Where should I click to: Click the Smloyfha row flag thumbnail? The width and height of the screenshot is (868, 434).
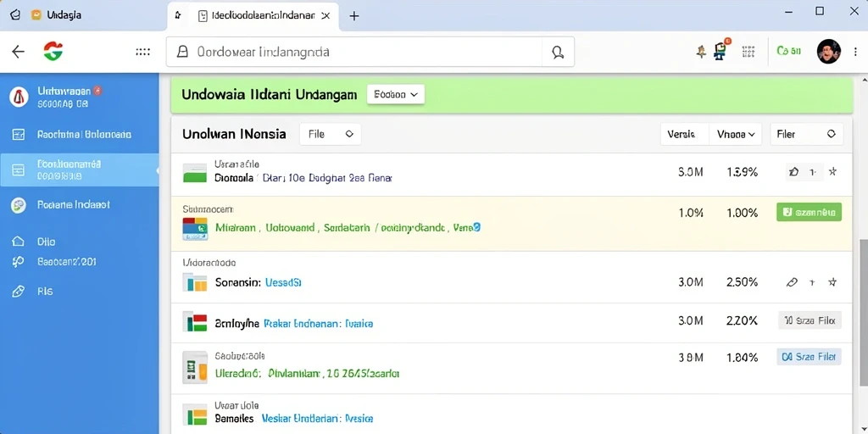pyautogui.click(x=195, y=321)
